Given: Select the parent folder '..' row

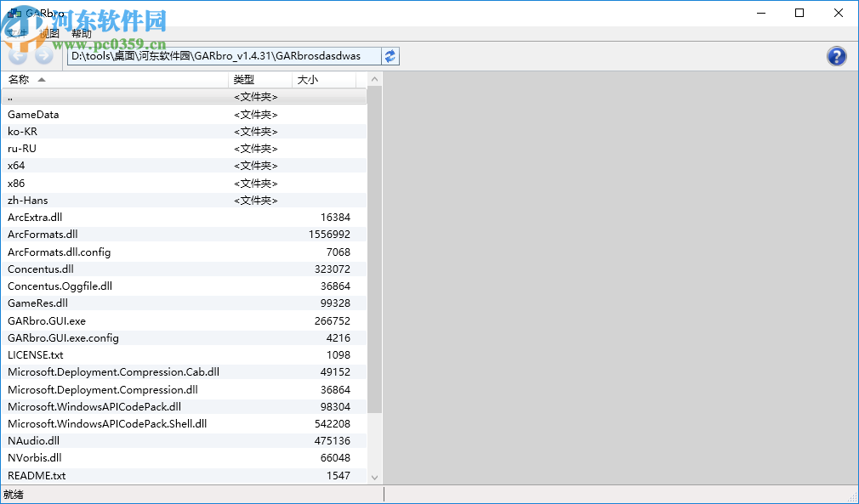Looking at the screenshot, I should tap(184, 97).
